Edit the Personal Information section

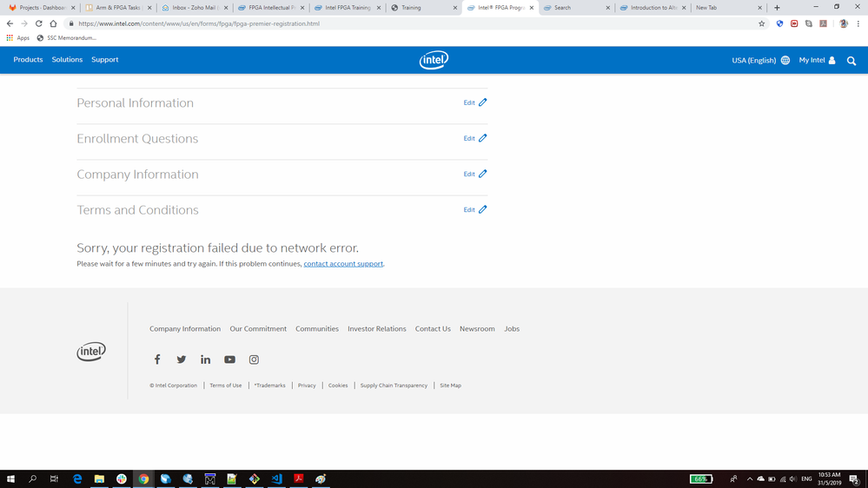click(x=475, y=102)
